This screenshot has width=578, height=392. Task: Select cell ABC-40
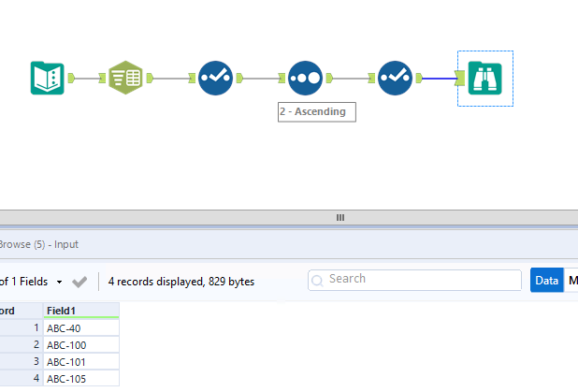click(81, 327)
